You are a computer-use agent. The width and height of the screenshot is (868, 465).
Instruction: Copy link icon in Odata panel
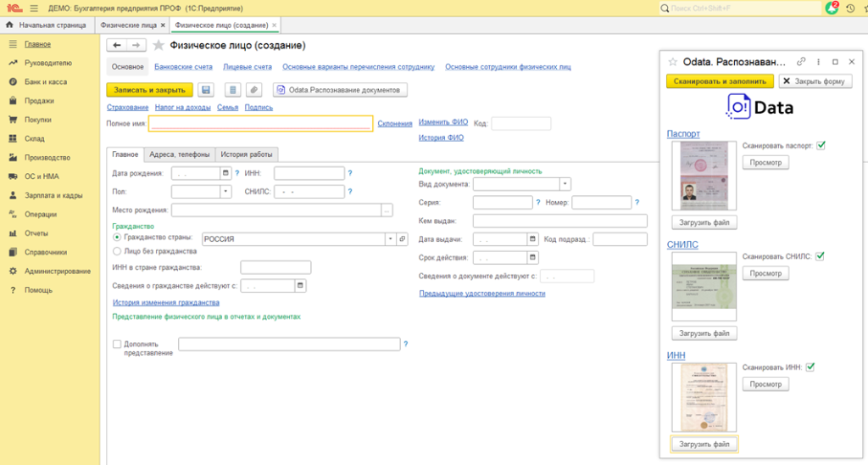click(x=801, y=62)
